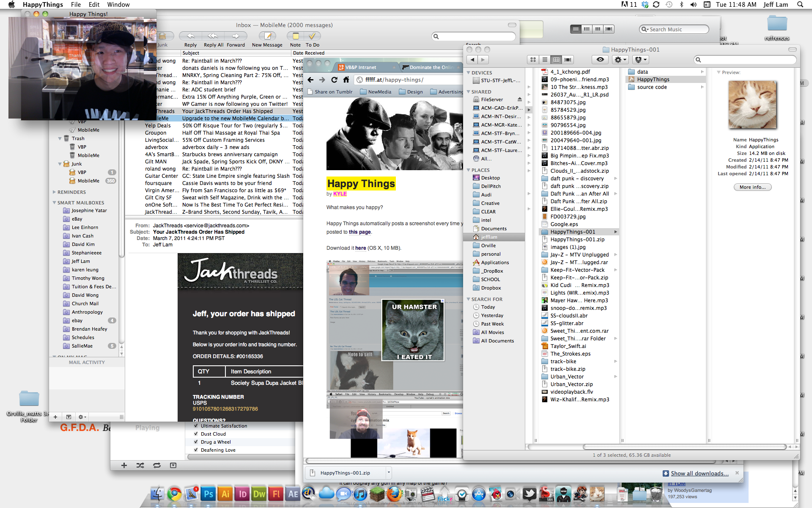
Task: Open browser home page icon
Action: 346,80
